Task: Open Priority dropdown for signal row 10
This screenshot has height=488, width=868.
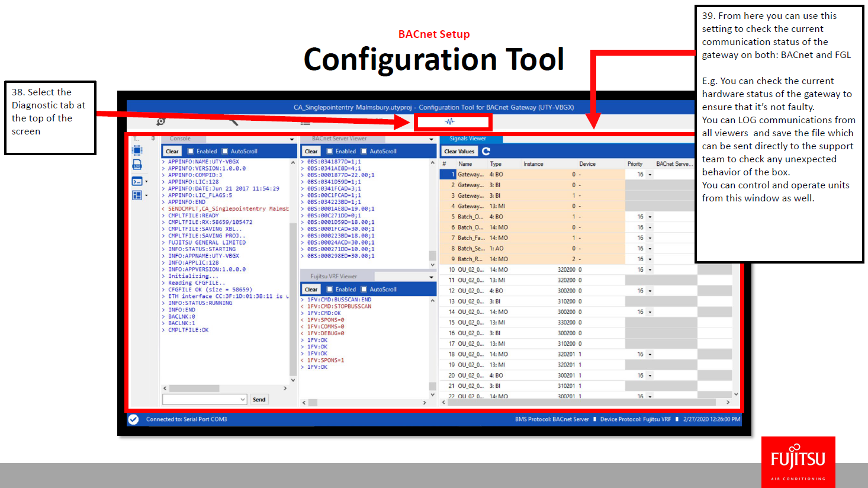Action: pyautogui.click(x=650, y=269)
